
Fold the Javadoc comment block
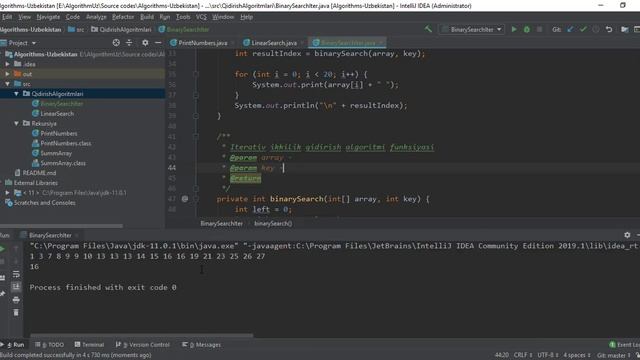pyautogui.click(x=196, y=137)
